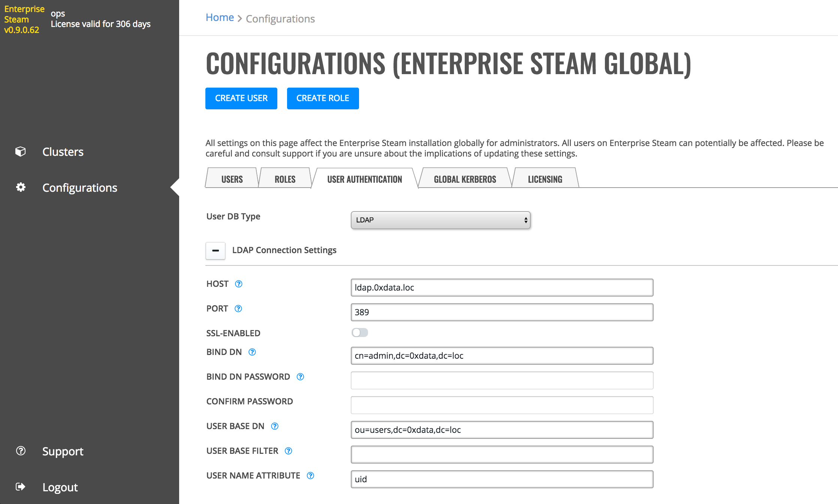Click inside the BIND DN PASSWORD field

[x=502, y=380]
